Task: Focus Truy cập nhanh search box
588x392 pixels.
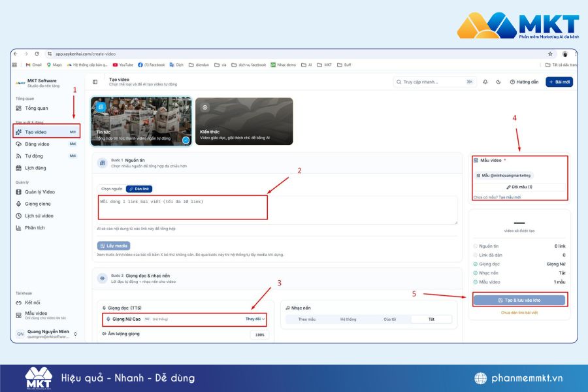Action: 434,82
